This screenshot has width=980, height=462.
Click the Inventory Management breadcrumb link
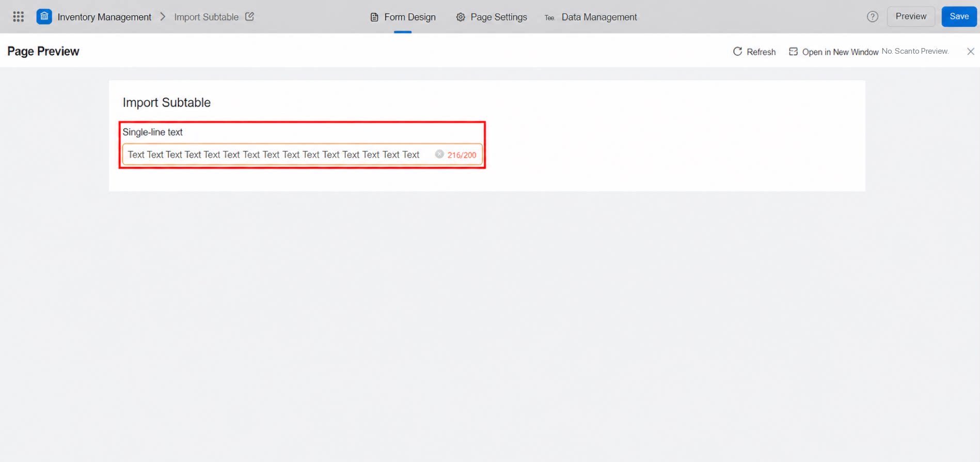point(104,17)
